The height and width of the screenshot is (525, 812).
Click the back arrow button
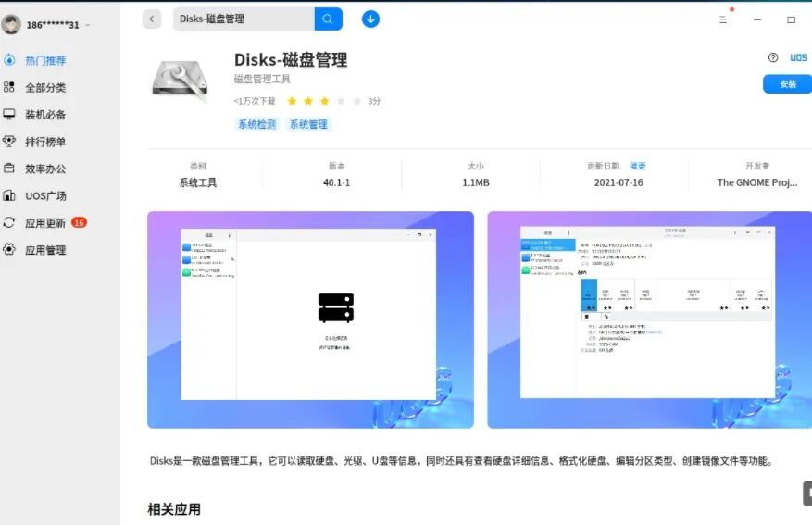(x=152, y=19)
